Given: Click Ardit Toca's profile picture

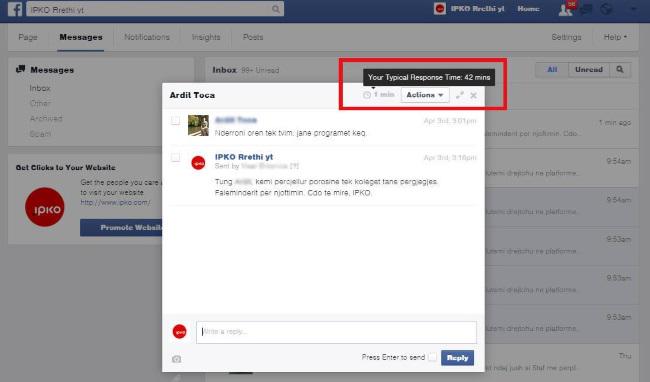Looking at the screenshot, I should click(198, 125).
